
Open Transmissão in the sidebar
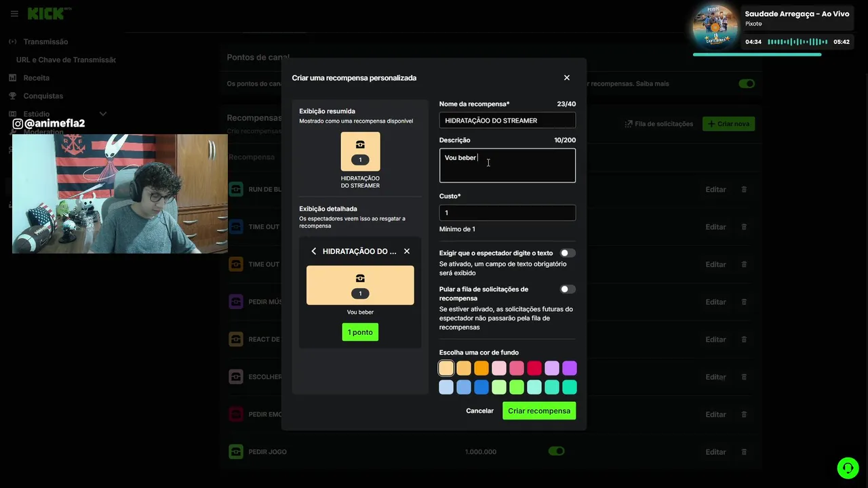tap(45, 41)
